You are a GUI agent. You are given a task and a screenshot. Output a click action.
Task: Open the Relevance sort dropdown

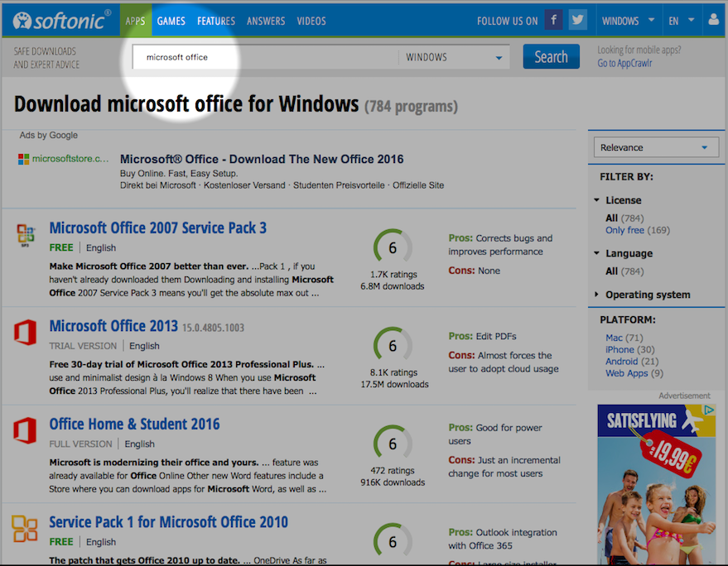(x=656, y=147)
